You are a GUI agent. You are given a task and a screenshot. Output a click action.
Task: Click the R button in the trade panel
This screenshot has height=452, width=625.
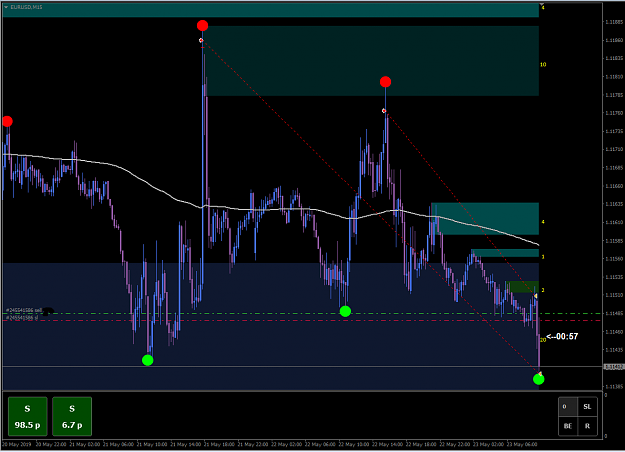[x=587, y=426]
